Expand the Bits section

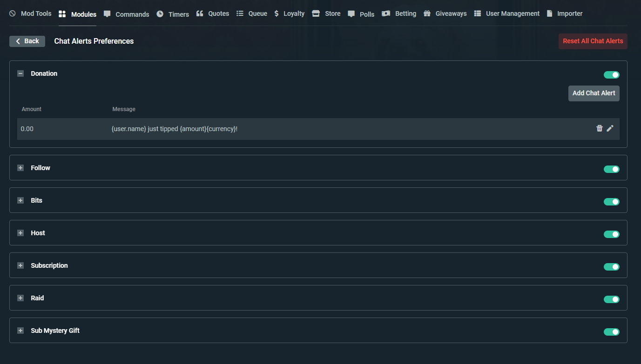(x=20, y=200)
